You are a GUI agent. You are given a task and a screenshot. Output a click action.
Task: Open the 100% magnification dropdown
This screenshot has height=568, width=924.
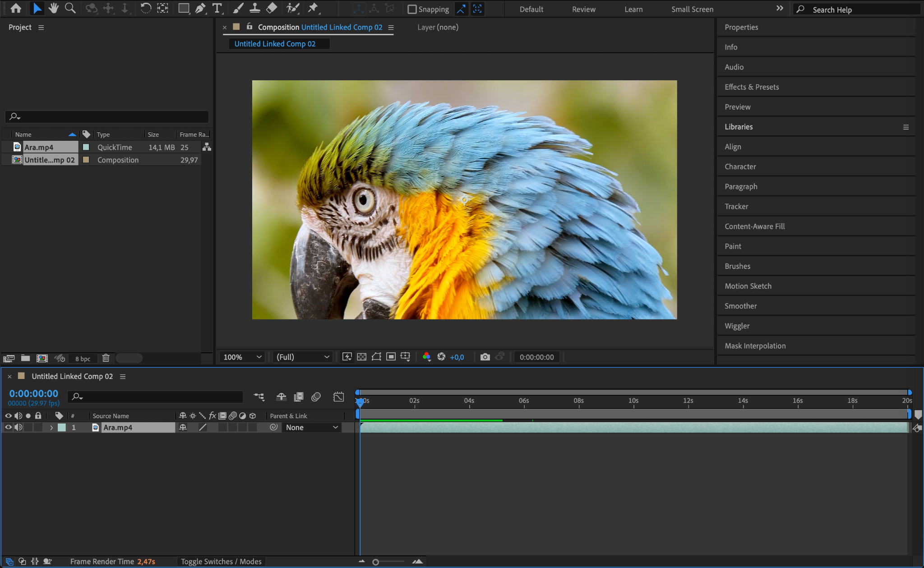pos(242,357)
